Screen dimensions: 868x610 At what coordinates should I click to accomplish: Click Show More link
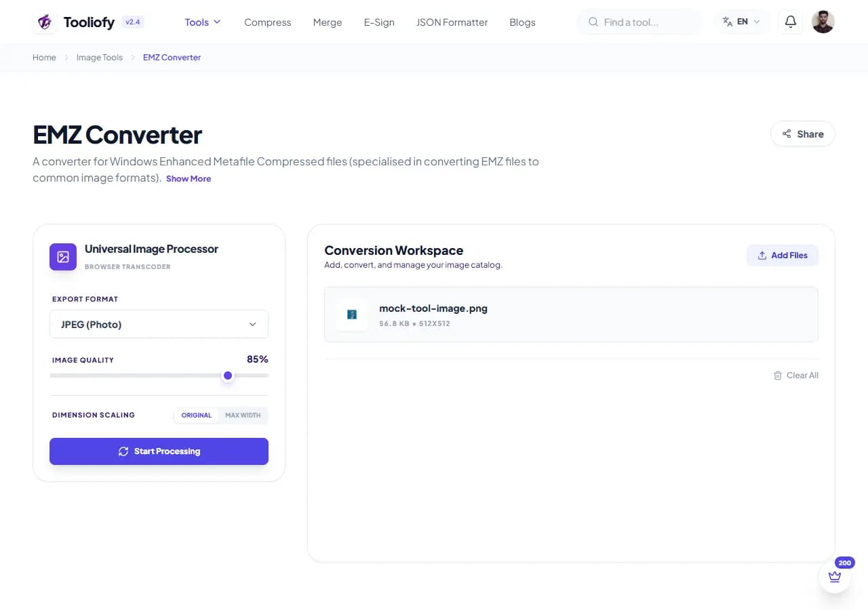[x=189, y=179]
